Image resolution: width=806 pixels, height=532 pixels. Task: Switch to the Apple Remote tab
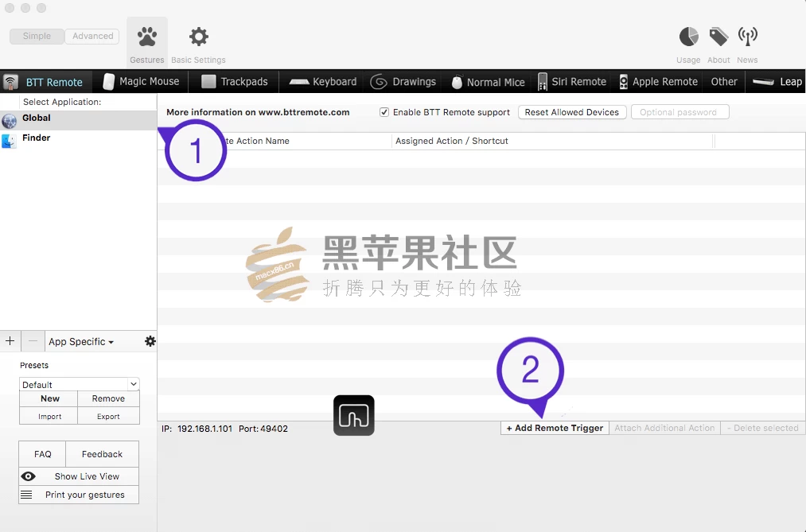click(x=659, y=82)
